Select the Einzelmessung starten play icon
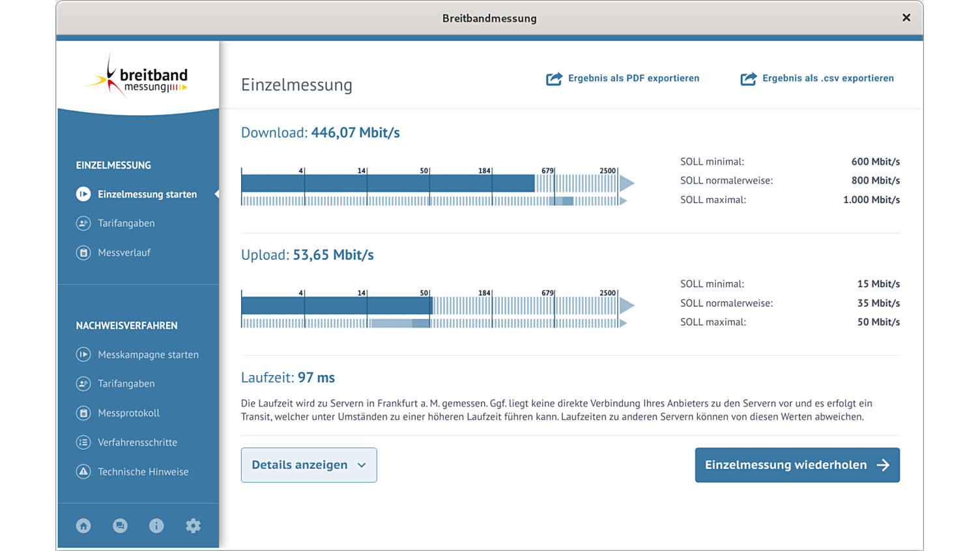 (83, 193)
